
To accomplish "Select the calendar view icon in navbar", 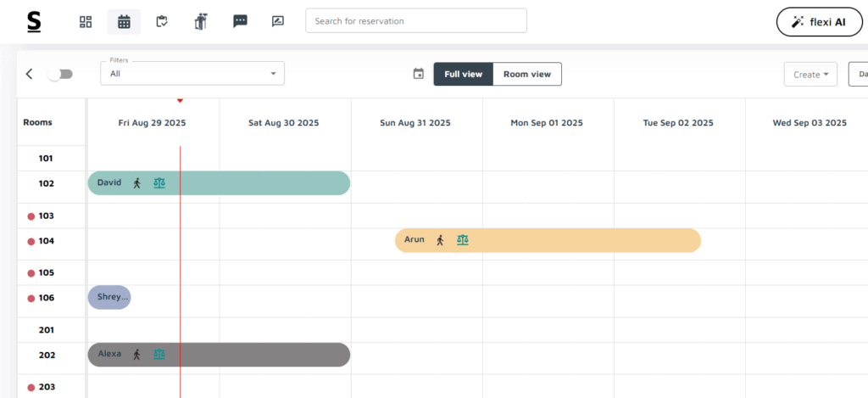I will click(x=124, y=22).
